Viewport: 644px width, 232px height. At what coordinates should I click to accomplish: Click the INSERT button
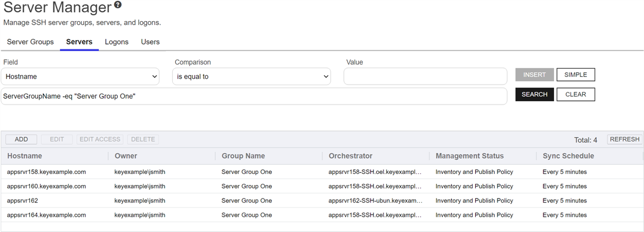pos(535,75)
